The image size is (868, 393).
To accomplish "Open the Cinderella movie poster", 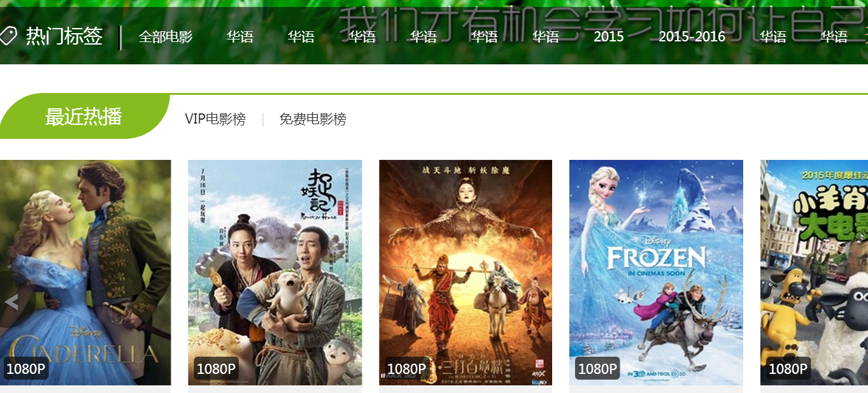I will 85,273.
